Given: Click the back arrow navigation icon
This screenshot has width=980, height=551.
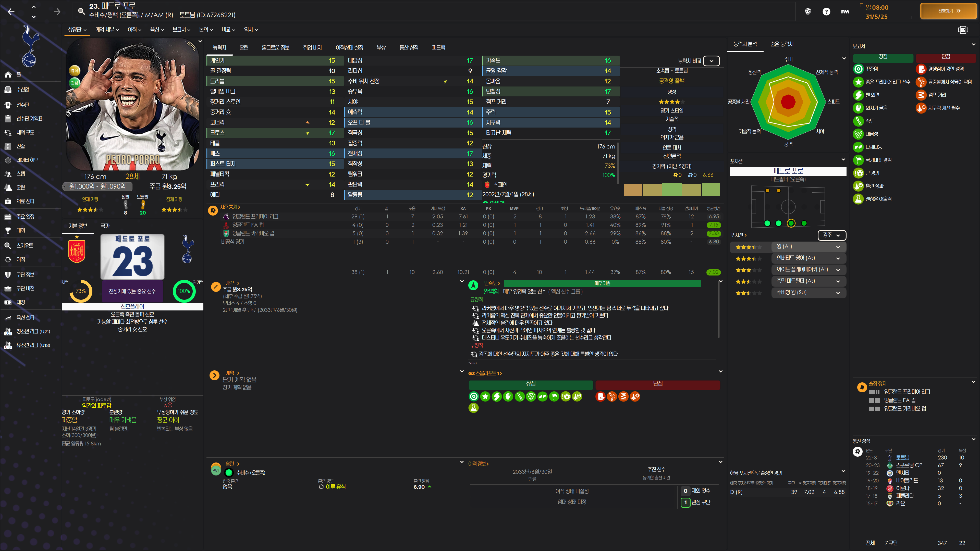Looking at the screenshot, I should 11,12.
